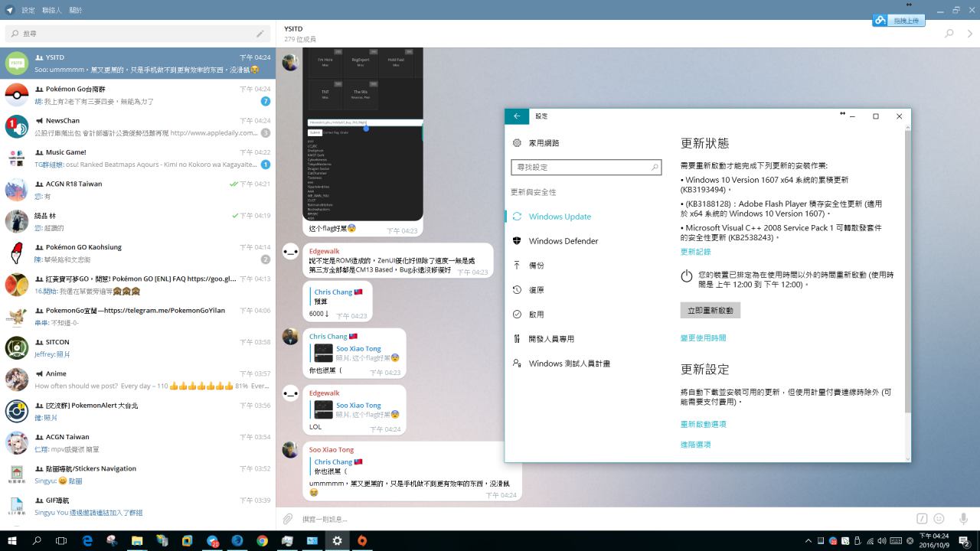The height and width of the screenshot is (551, 980).
Task: Open the Anime channel chat
Action: tap(138, 380)
